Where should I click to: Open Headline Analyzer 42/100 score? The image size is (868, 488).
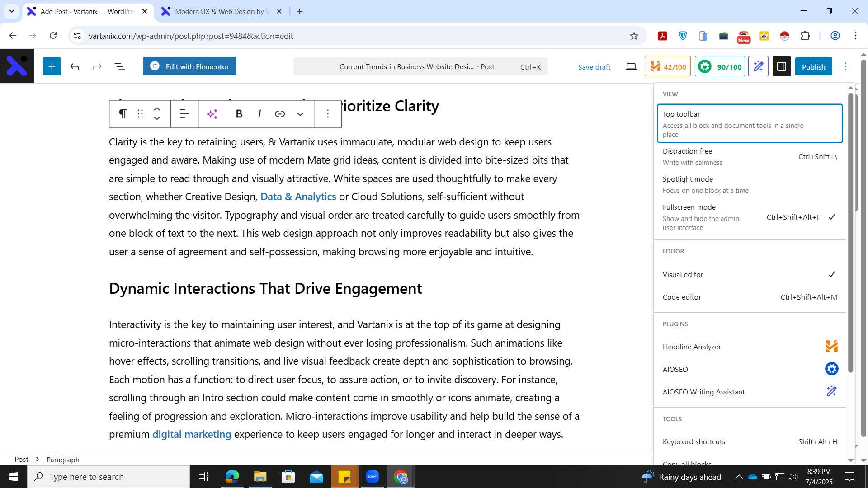[668, 66]
